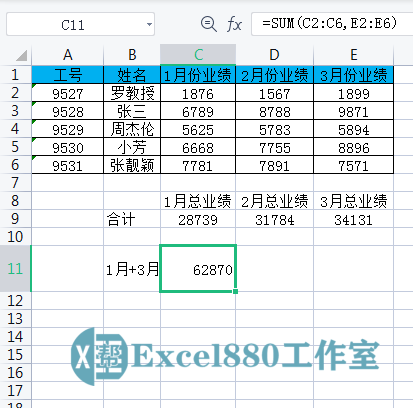The width and height of the screenshot is (413, 408).
Task: Click the cell with value 1567
Action: pos(274,93)
